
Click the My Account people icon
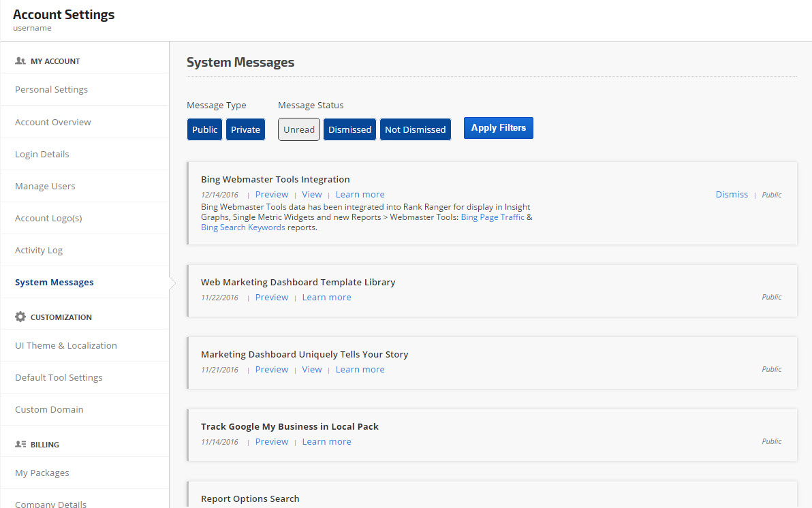coord(20,61)
